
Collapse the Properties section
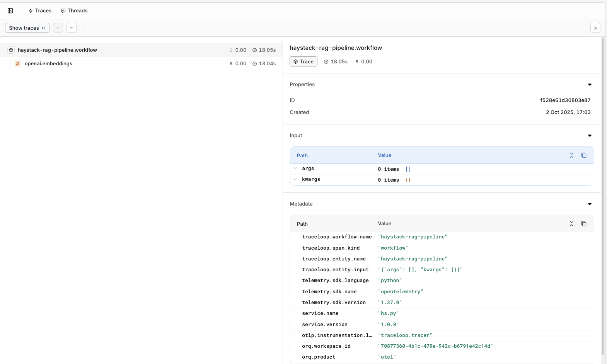pyautogui.click(x=590, y=85)
